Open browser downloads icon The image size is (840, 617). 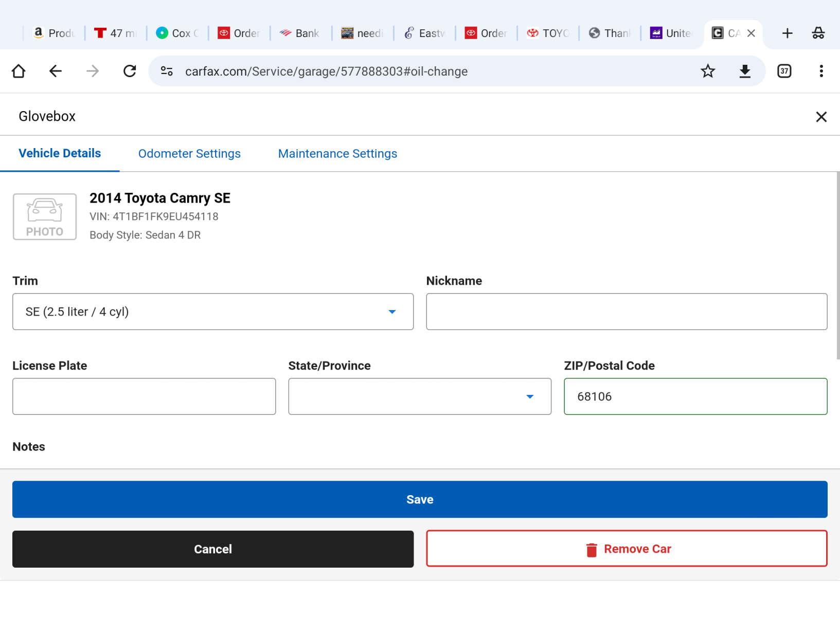tap(744, 71)
